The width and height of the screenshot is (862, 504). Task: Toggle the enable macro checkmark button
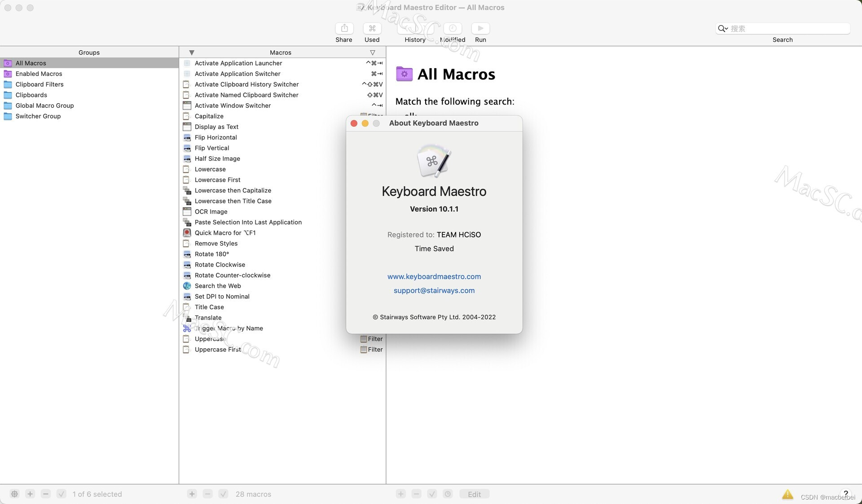[x=223, y=494]
